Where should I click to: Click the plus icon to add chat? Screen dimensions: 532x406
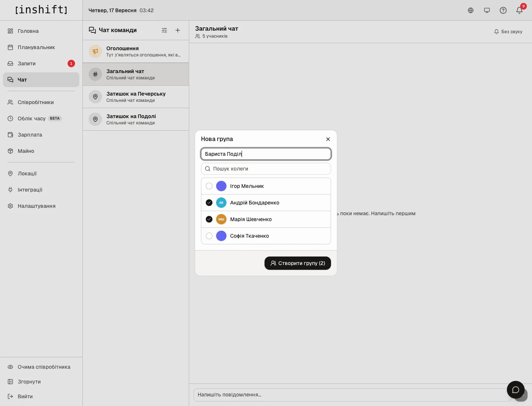click(x=178, y=30)
